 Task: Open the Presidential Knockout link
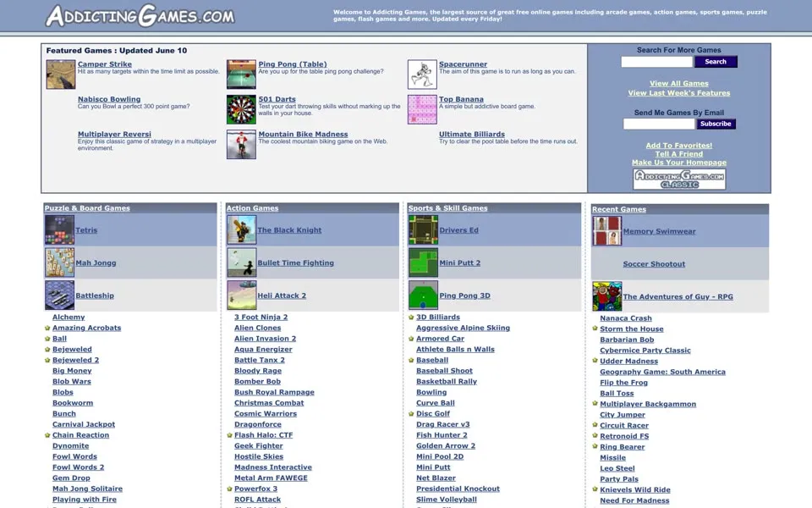pos(458,489)
